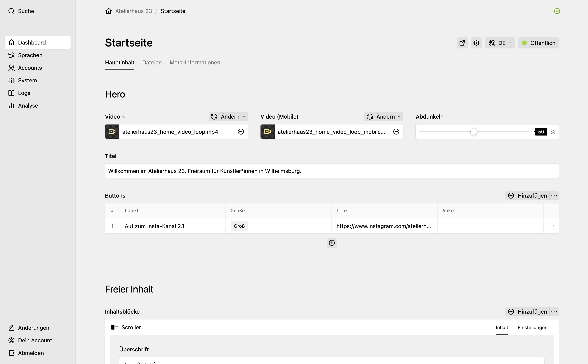Viewport: 588px width, 364px height.
Task: Open Accounts in sidebar
Action: tap(38, 68)
